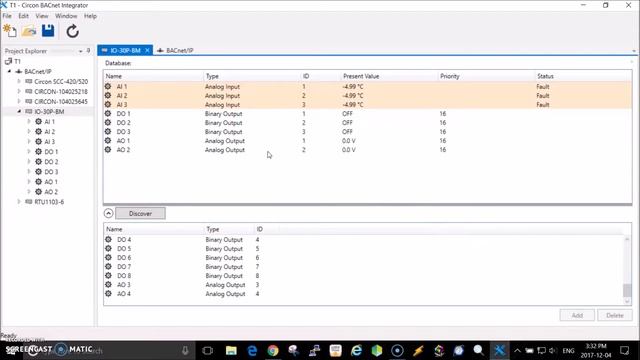Open the Help menu
This screenshot has height=360, width=640.
[x=90, y=16]
